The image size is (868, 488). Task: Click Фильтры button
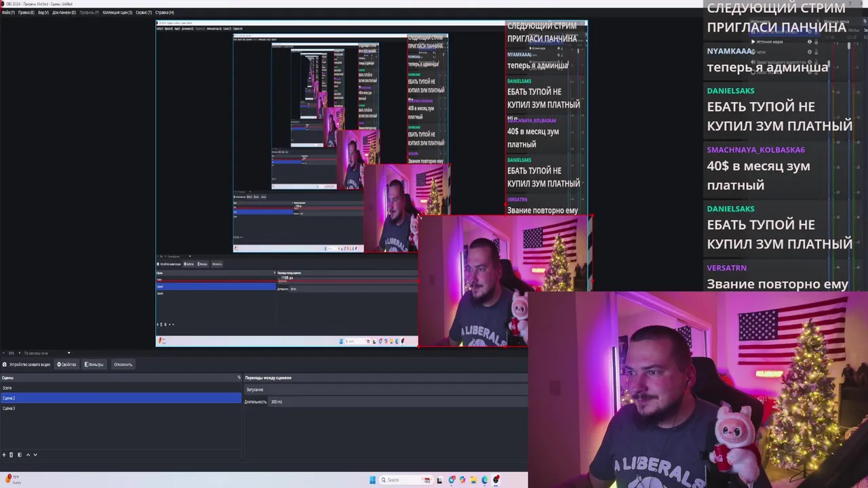click(x=94, y=365)
